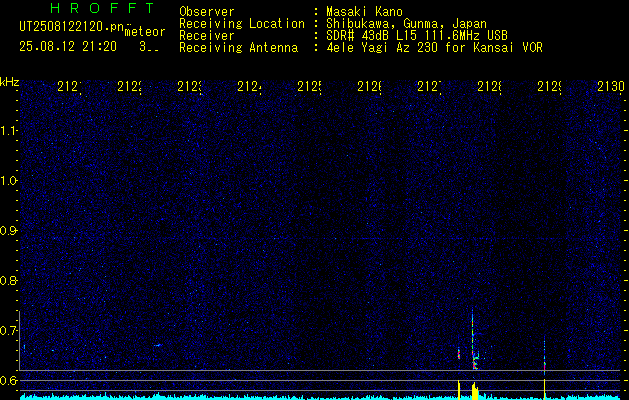This screenshot has height=400, width=629.
Task: Select the observer name Masaki Kano
Action: click(x=364, y=12)
